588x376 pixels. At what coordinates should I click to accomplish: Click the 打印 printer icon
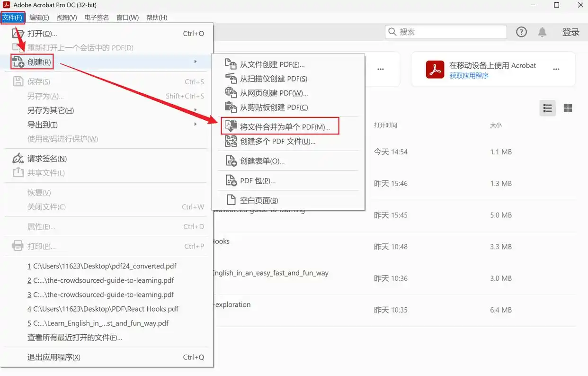click(x=18, y=246)
